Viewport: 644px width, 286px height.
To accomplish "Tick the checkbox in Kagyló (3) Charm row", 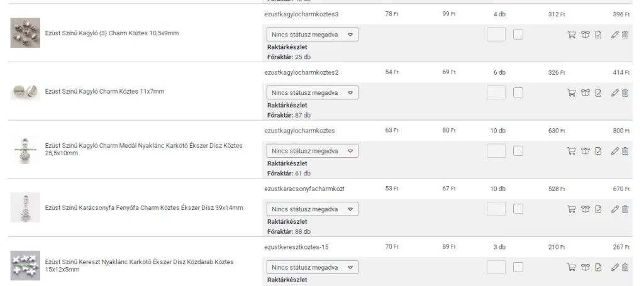I will point(518,35).
